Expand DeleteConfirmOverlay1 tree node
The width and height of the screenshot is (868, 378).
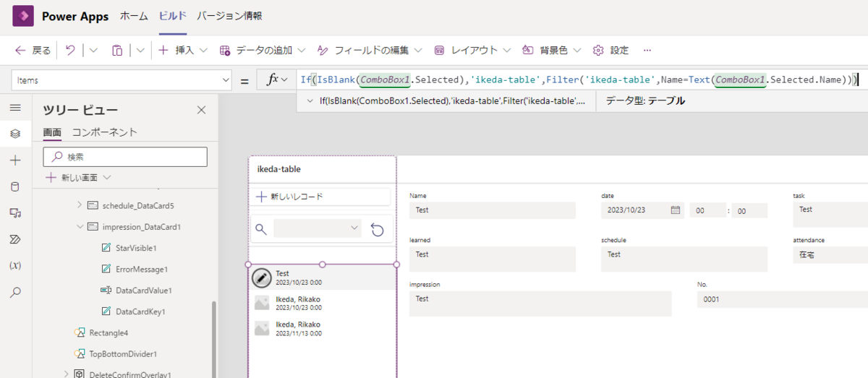click(67, 374)
